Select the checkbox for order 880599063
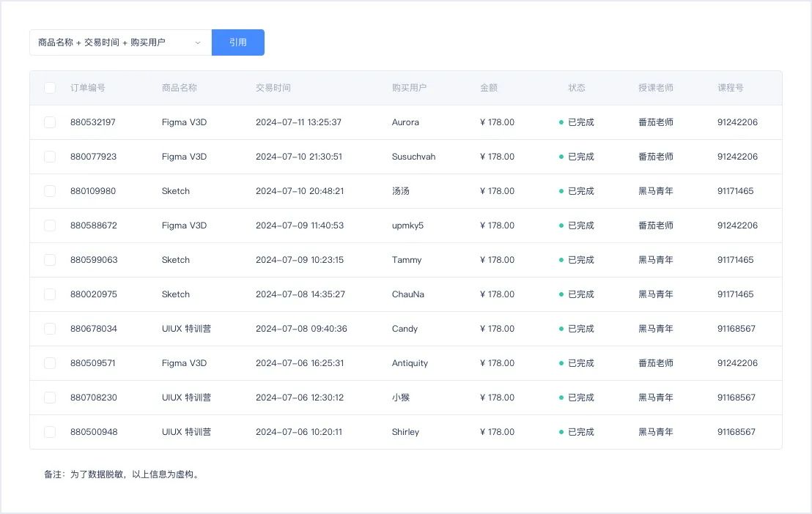This screenshot has height=514, width=812. [50, 260]
